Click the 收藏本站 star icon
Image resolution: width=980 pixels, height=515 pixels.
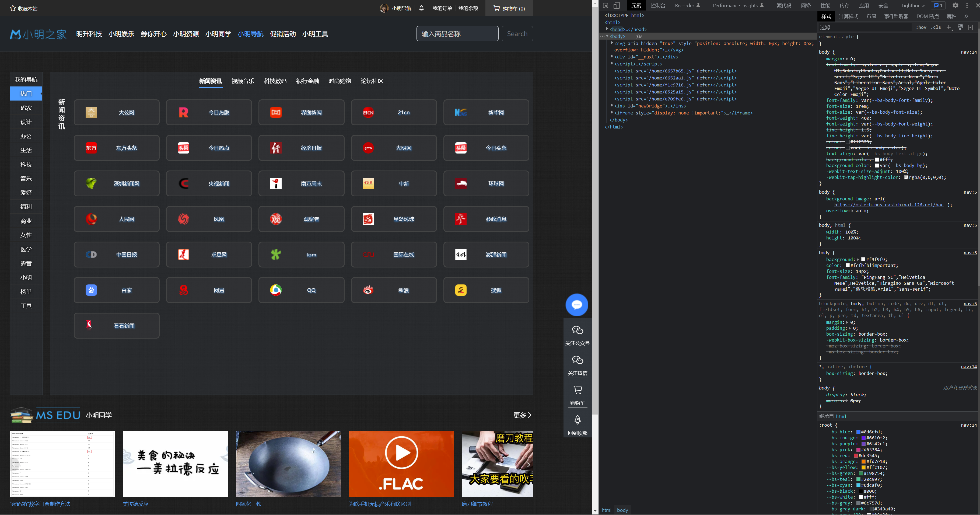13,8
